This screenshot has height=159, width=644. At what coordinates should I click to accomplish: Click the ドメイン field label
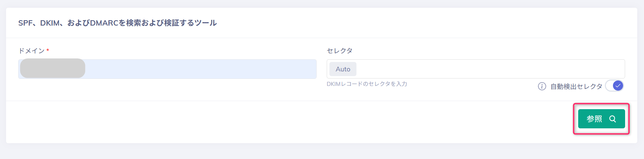coord(31,51)
